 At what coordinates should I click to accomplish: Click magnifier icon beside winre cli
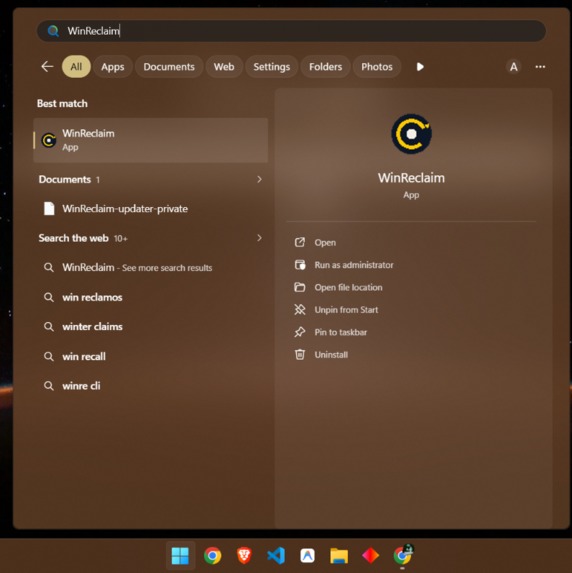(49, 386)
